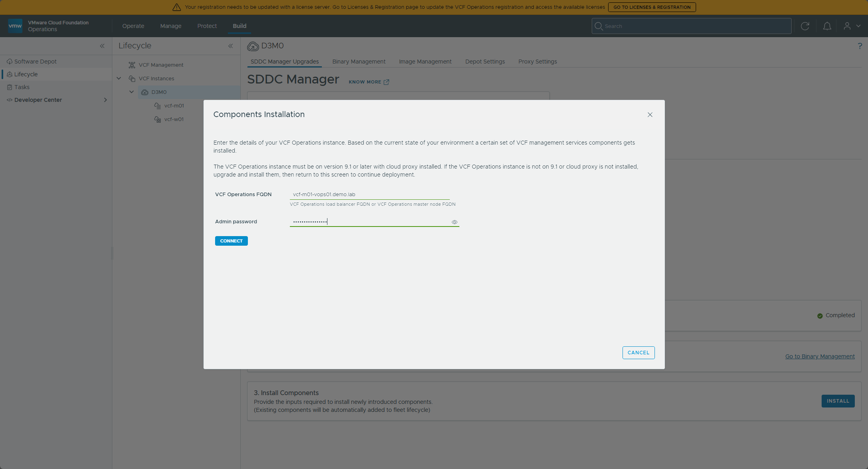This screenshot has width=868, height=469.
Task: Switch to Depot Settings tab
Action: (485, 62)
